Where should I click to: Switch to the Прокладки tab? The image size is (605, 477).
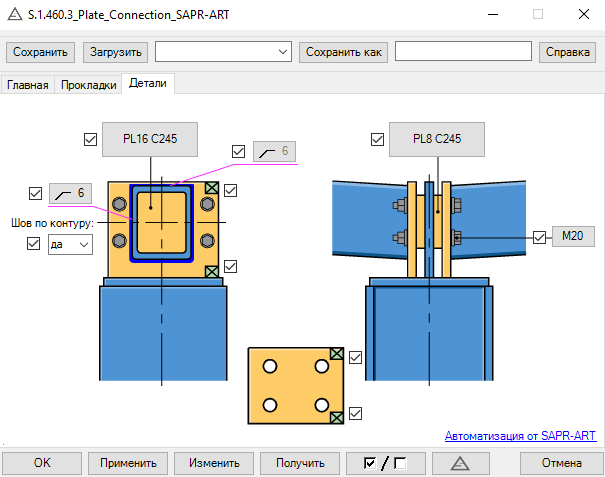[x=89, y=85]
